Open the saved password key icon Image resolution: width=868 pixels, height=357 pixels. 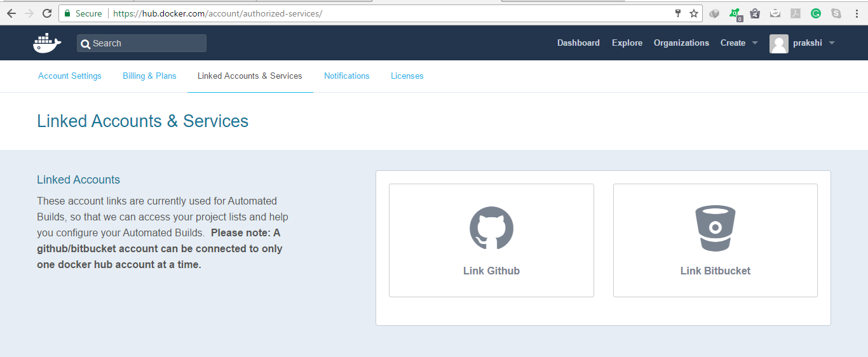(x=678, y=13)
